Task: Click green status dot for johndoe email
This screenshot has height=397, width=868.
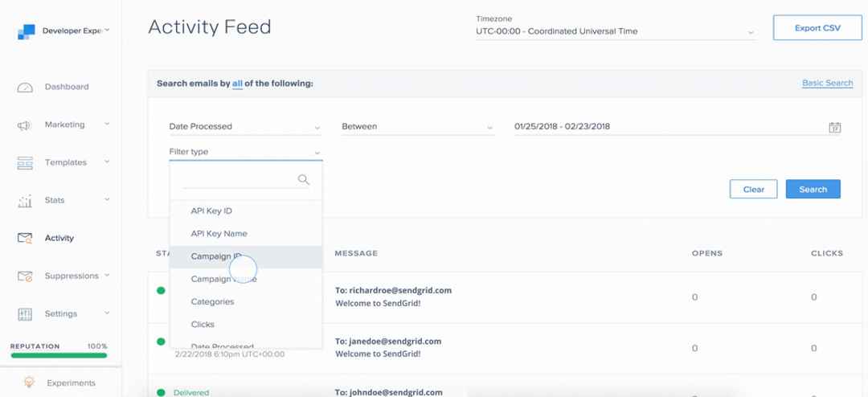Action: click(161, 392)
